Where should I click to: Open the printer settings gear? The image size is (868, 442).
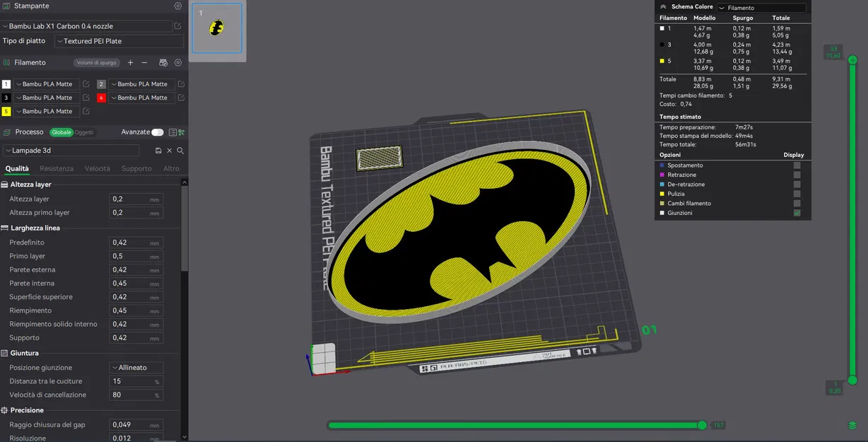point(177,6)
